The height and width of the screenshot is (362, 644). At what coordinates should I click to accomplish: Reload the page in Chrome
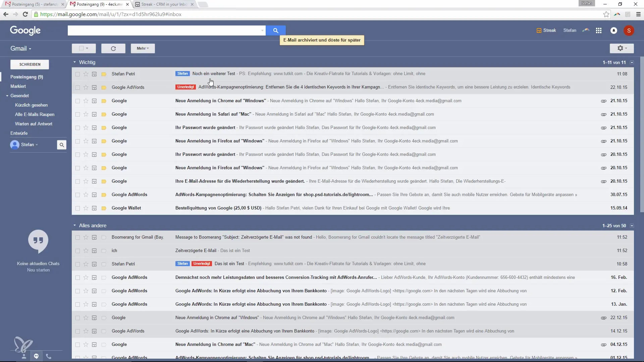(25, 14)
